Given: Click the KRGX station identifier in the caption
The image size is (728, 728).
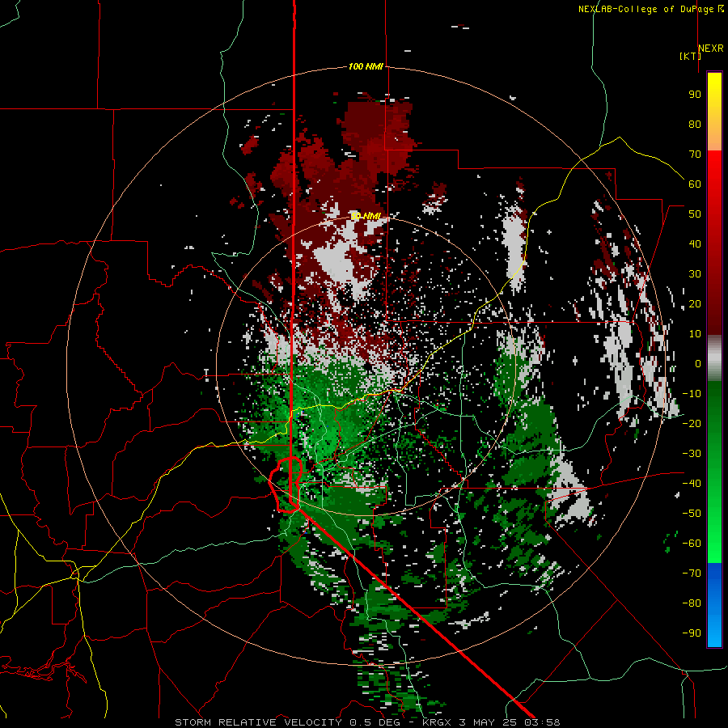Looking at the screenshot, I should tap(438, 722).
